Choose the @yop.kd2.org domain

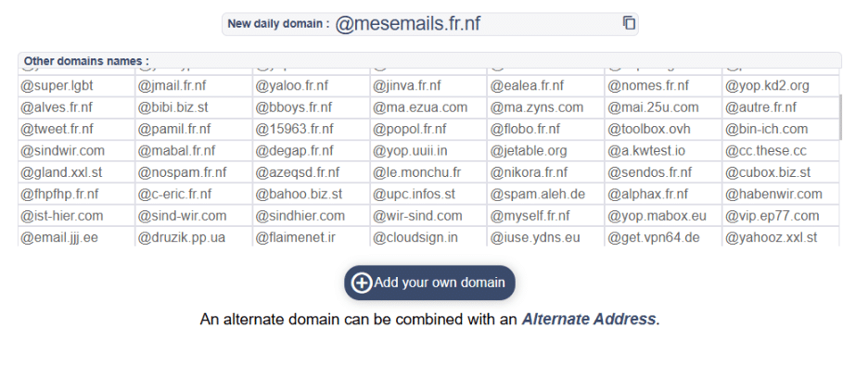click(769, 86)
